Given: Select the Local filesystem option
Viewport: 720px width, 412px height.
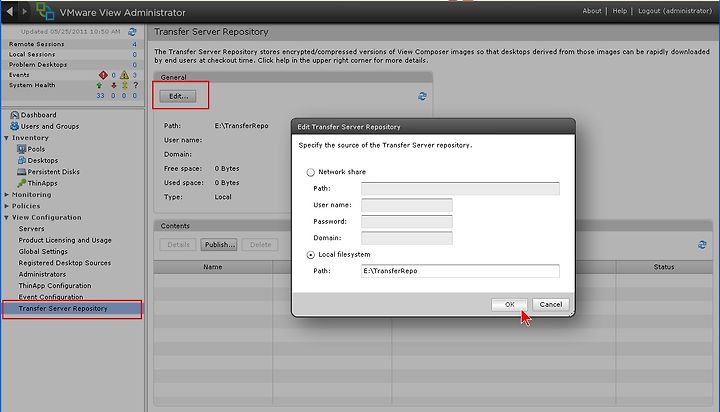Looking at the screenshot, I should click(x=310, y=255).
